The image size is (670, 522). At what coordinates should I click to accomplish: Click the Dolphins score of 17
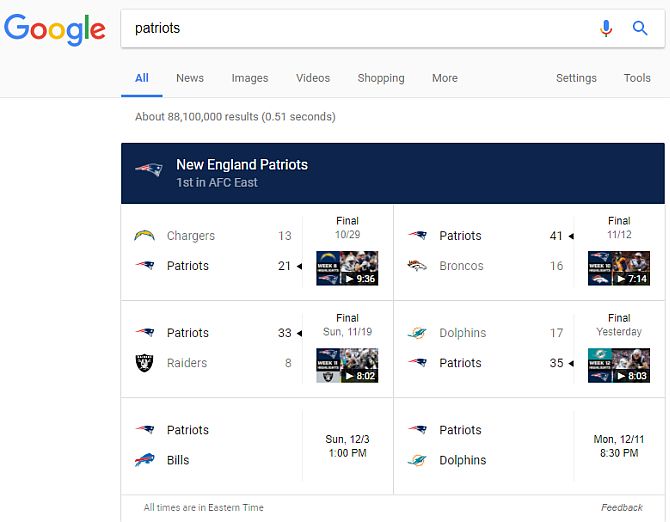pos(556,333)
